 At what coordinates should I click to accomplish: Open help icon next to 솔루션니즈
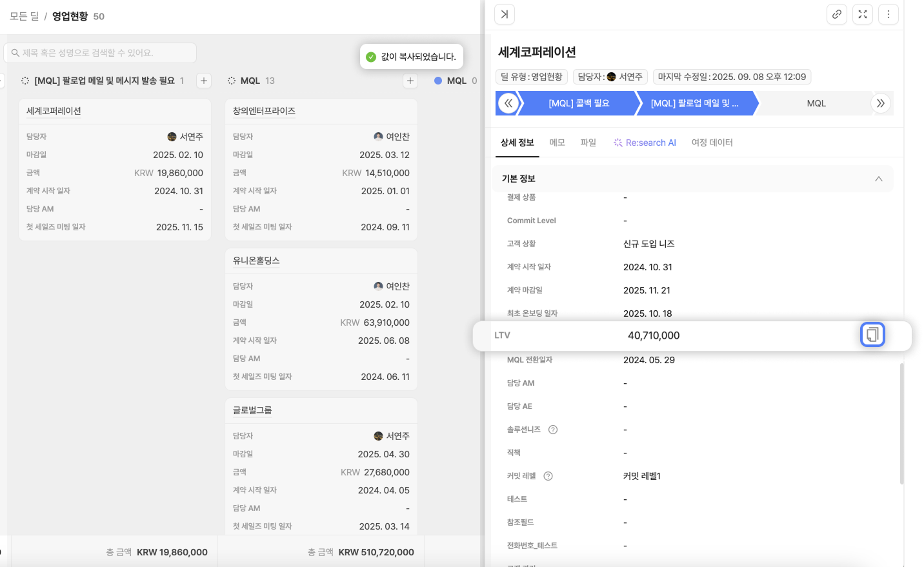553,430
